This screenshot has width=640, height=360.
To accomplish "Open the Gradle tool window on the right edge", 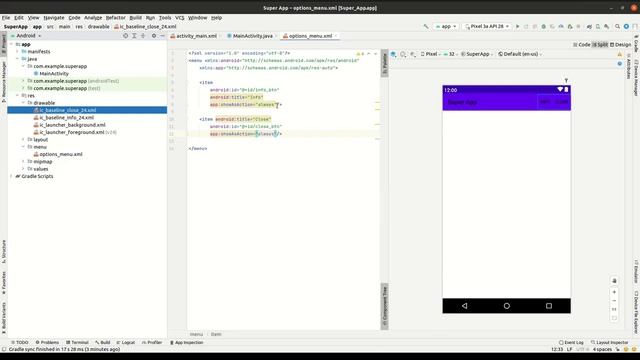I will coord(636,44).
